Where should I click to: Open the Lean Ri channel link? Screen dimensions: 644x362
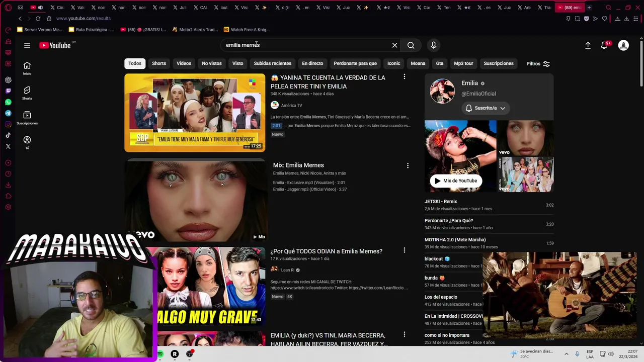[x=288, y=270]
